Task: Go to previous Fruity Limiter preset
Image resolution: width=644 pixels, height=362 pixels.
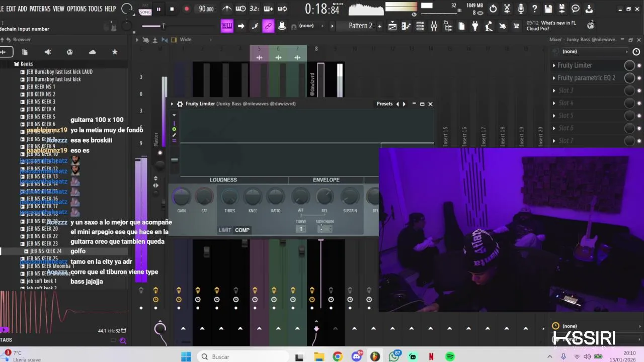Action: click(397, 104)
